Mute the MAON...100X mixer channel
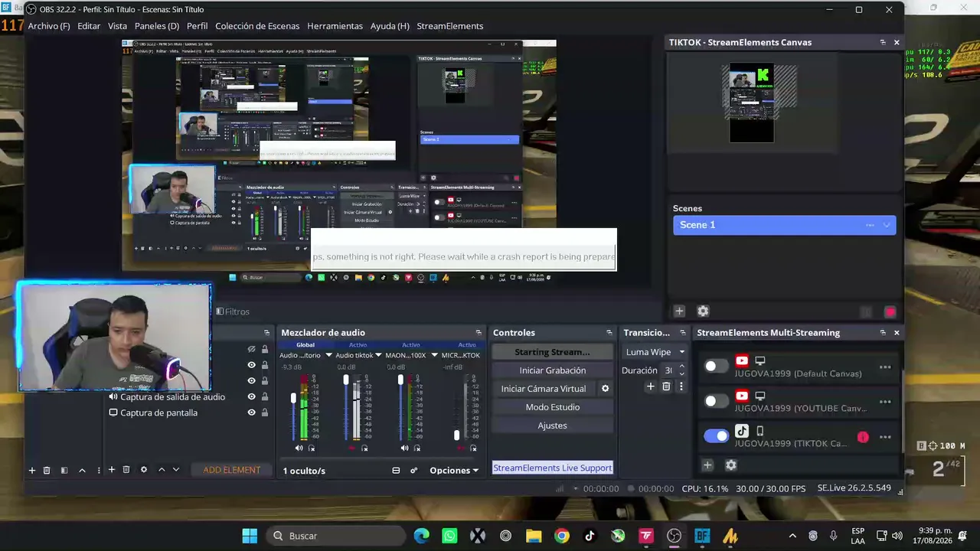Image resolution: width=980 pixels, height=551 pixels. tap(404, 448)
